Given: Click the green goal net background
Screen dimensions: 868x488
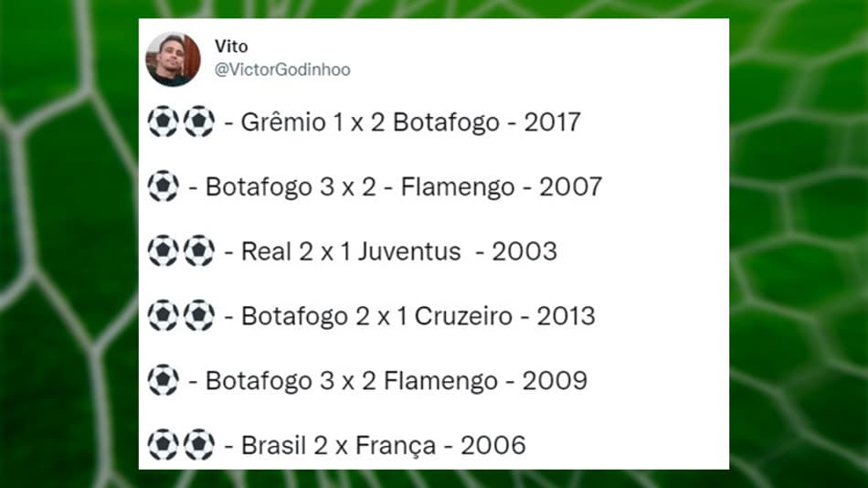Looking at the screenshot, I should pyautogui.click(x=799, y=244).
